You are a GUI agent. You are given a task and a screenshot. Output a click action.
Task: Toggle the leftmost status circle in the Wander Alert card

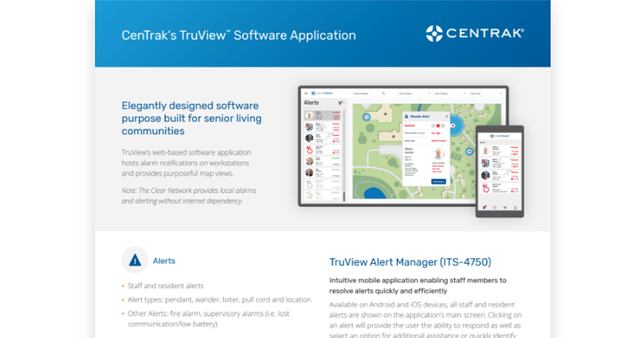tap(433, 126)
